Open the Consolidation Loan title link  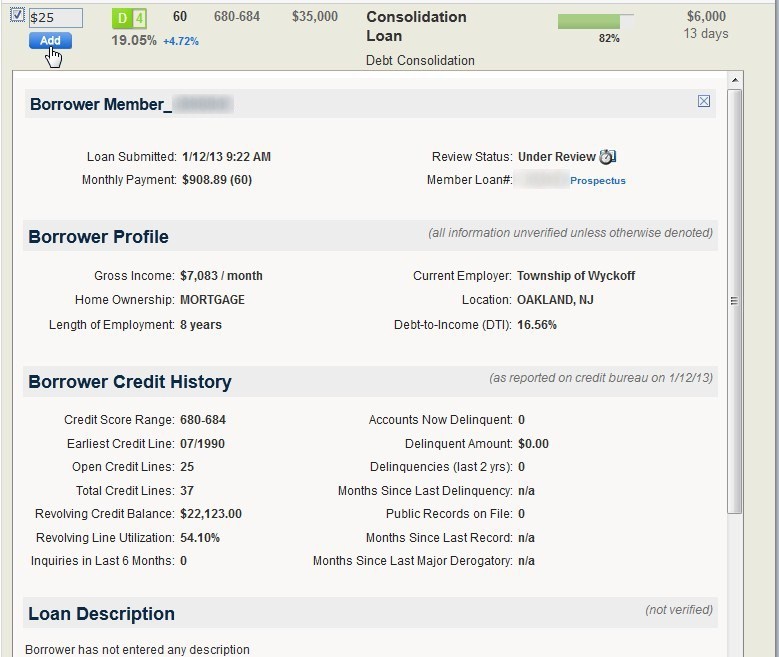tap(416, 26)
